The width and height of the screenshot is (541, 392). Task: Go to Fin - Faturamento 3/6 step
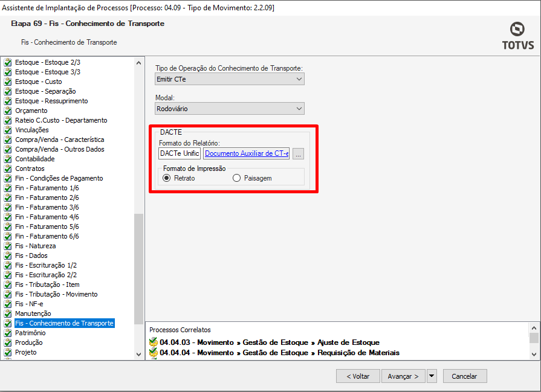[47, 207]
